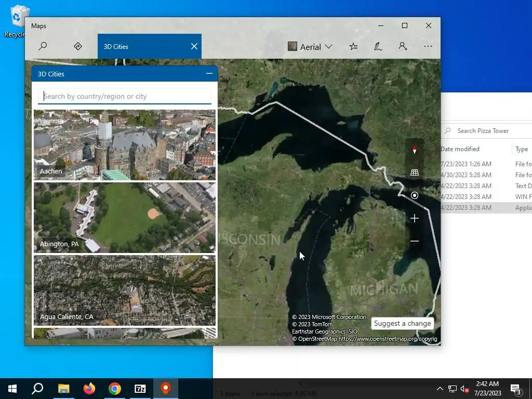
Task: Show my location on the map
Action: 414,195
